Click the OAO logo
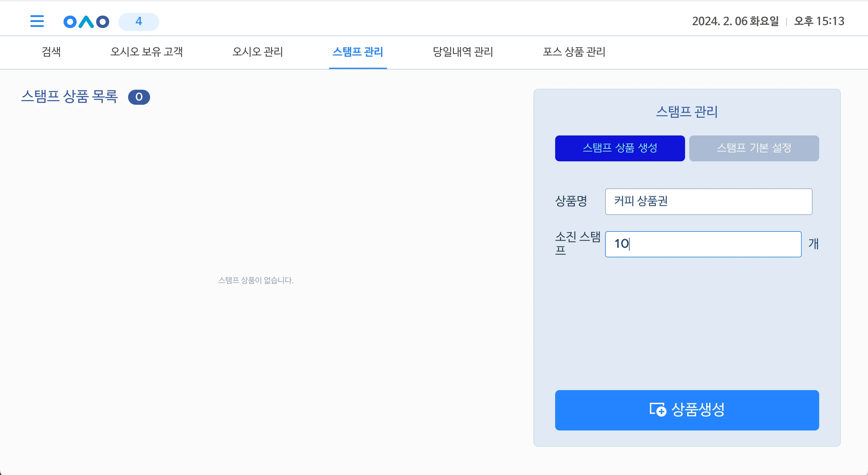The image size is (868, 475). pyautogui.click(x=86, y=22)
